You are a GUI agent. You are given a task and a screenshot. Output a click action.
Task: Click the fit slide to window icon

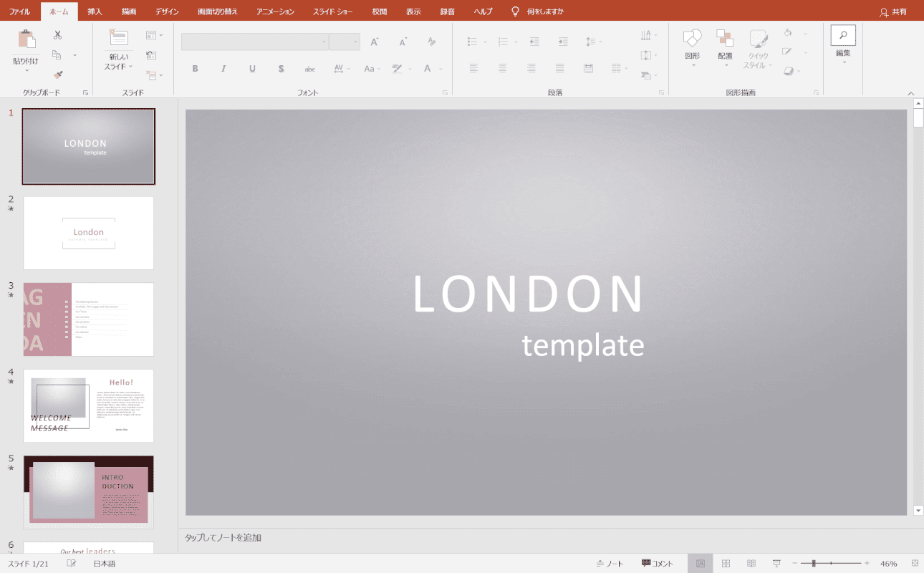pos(914,564)
